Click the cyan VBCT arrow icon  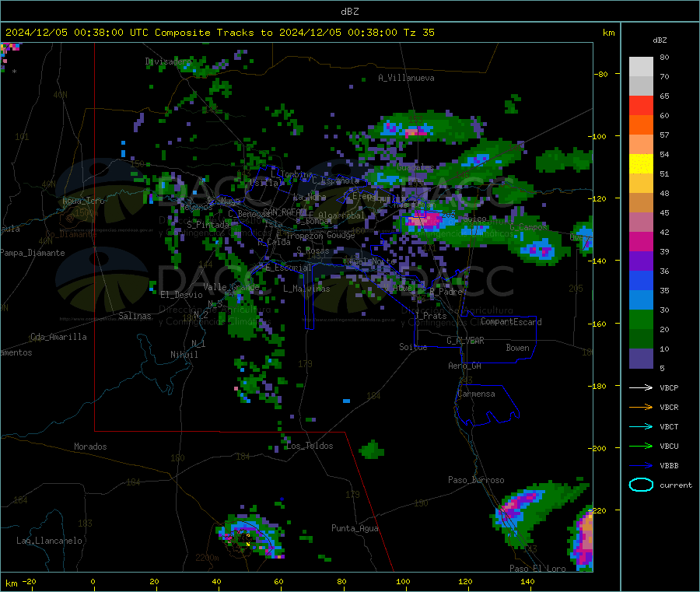(x=641, y=426)
